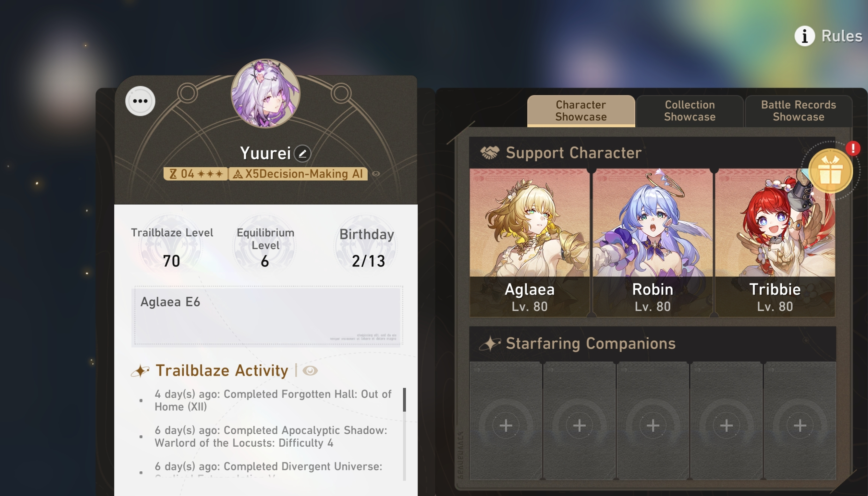Open the gift box reward icon
The image size is (868, 496).
pyautogui.click(x=831, y=171)
